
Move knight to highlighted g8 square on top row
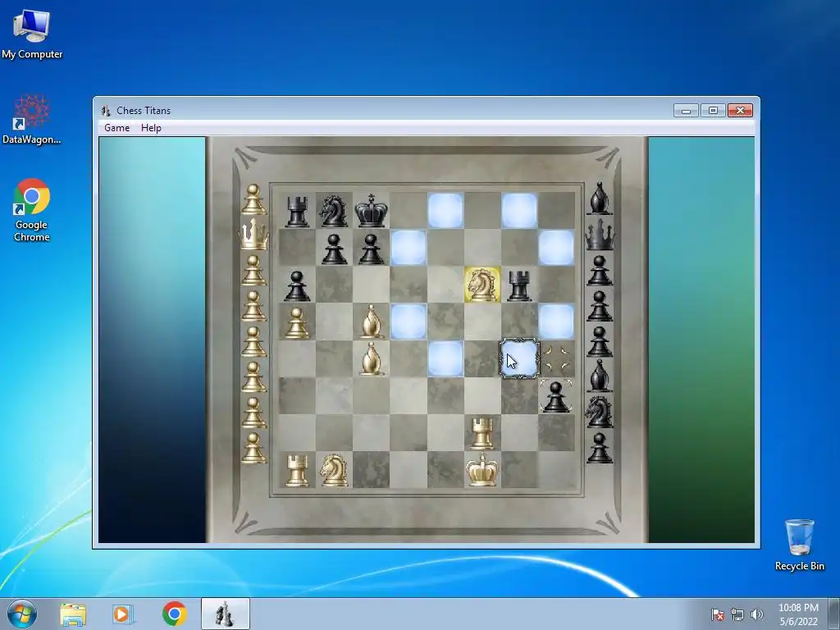pos(519,211)
